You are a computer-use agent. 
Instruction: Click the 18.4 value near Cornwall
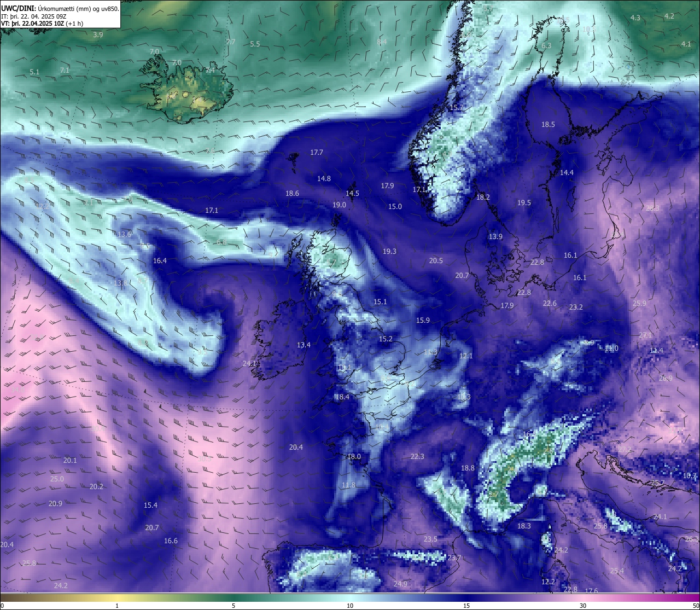click(342, 397)
